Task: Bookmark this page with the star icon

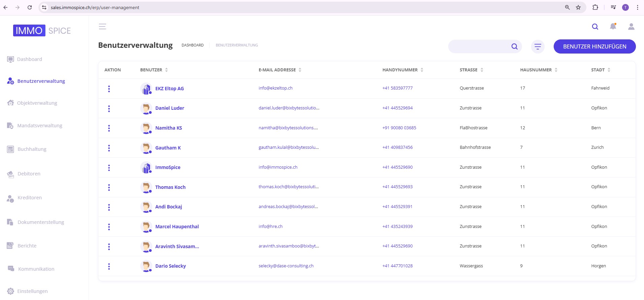Action: pos(578,7)
